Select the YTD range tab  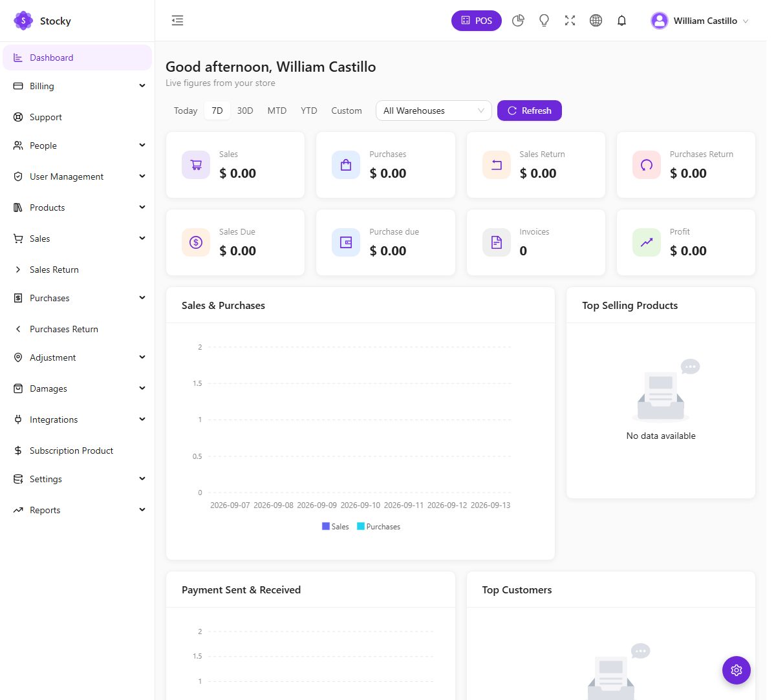coord(309,111)
